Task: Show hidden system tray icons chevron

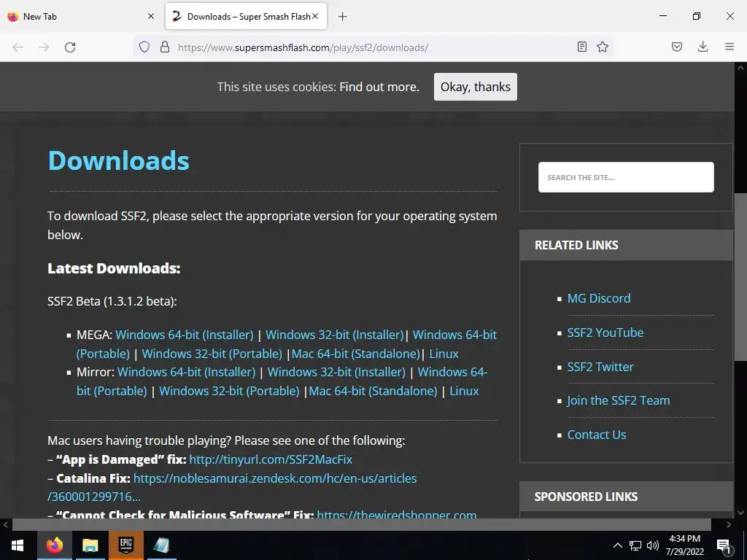Action: (x=617, y=545)
